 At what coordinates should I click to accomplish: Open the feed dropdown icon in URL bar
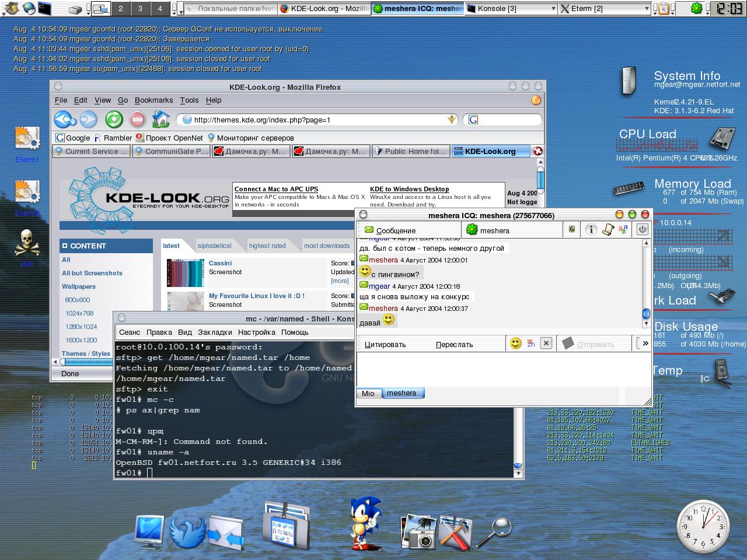tap(451, 120)
